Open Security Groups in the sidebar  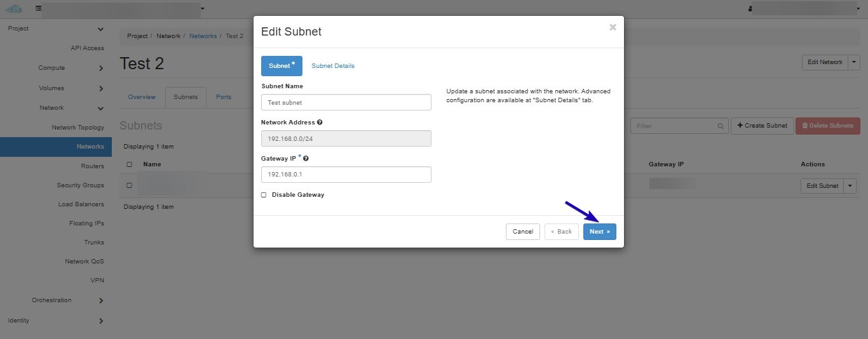pyautogui.click(x=81, y=185)
